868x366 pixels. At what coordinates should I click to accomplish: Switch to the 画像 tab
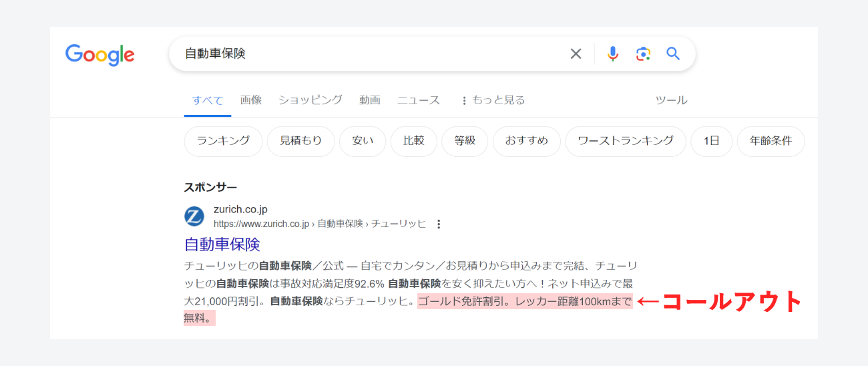251,100
